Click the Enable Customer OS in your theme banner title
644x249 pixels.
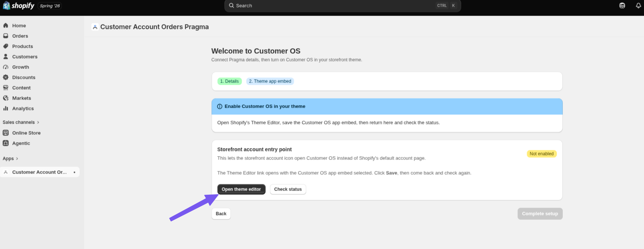coord(265,106)
